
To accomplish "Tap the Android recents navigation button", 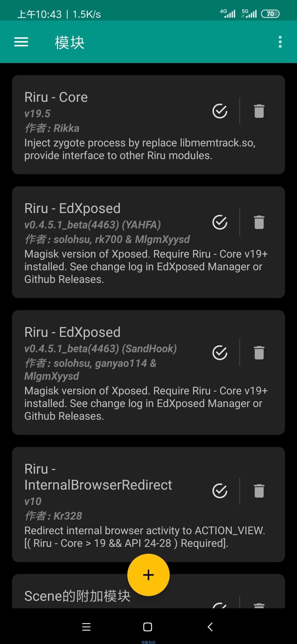I will [86, 627].
